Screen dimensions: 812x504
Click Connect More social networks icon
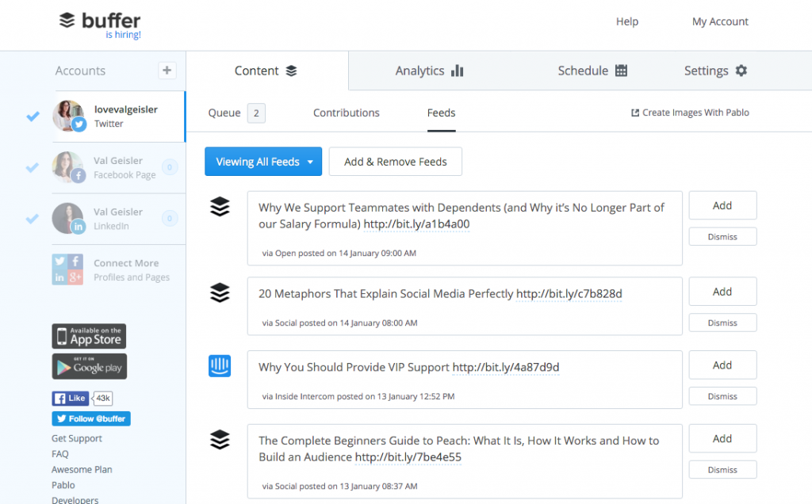pyautogui.click(x=67, y=269)
